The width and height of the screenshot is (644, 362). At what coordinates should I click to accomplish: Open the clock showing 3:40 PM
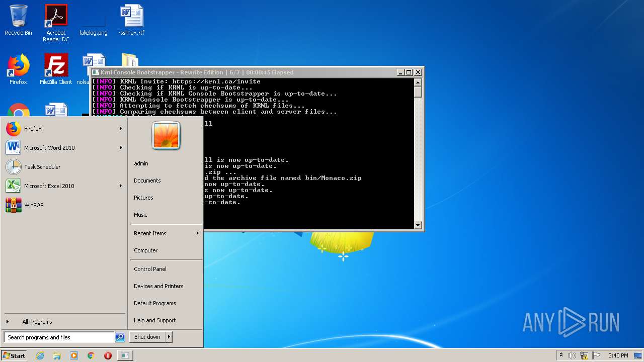[618, 355]
